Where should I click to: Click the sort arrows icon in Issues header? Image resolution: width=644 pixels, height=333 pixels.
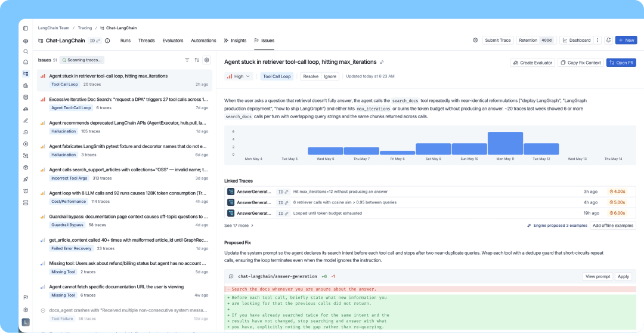coord(197,60)
